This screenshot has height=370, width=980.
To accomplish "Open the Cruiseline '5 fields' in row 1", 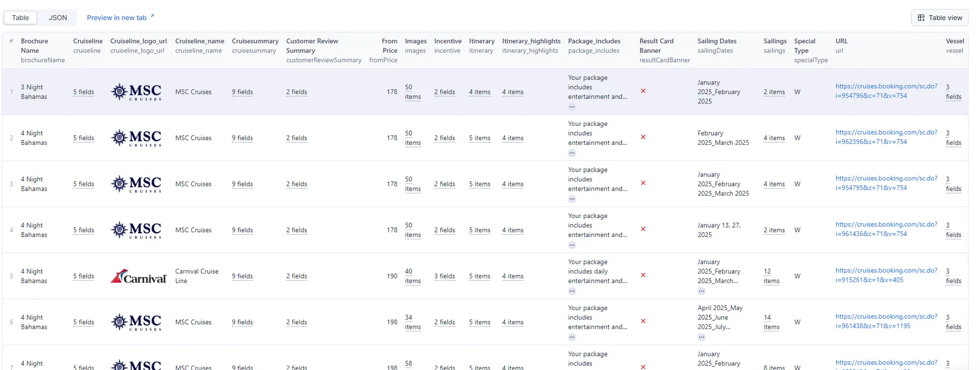I will 84,92.
